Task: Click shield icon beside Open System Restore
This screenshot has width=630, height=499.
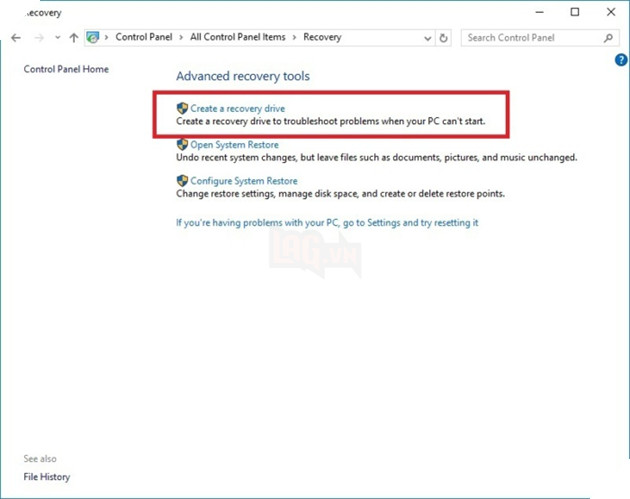Action: (x=182, y=144)
